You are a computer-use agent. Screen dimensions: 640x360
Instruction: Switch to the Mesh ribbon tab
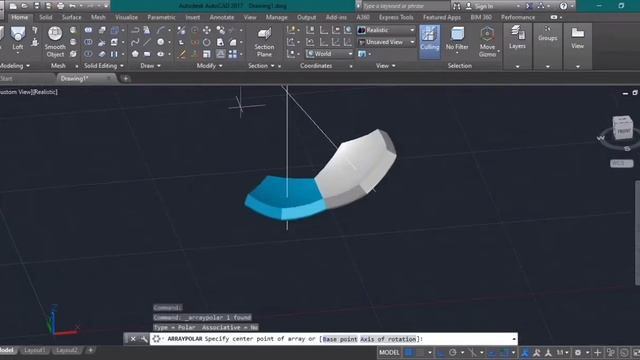coord(98,17)
